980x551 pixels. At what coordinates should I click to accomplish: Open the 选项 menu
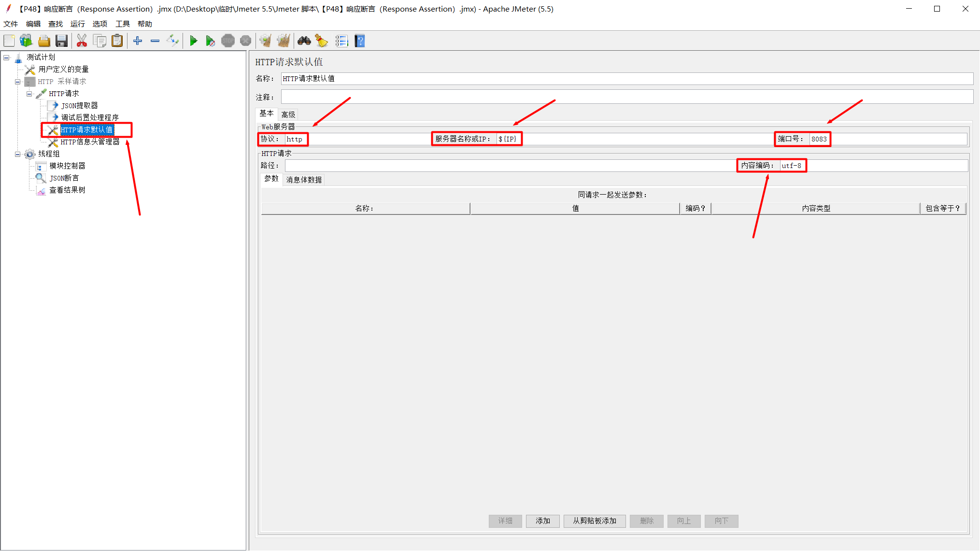[x=100, y=24]
